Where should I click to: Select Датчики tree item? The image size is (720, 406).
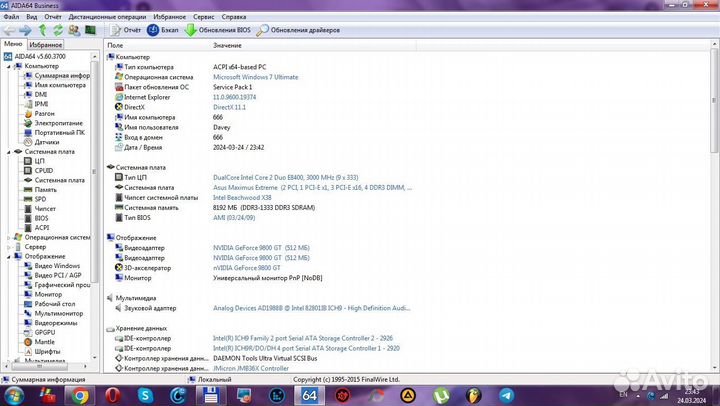(41, 142)
